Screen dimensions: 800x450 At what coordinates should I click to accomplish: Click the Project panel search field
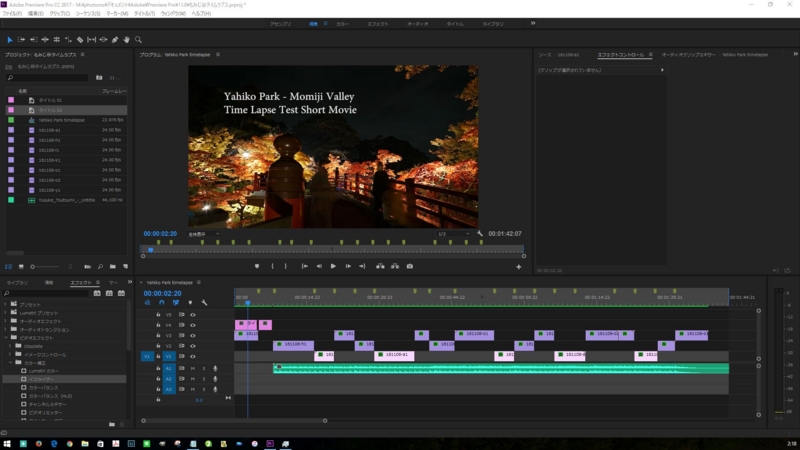coord(48,78)
